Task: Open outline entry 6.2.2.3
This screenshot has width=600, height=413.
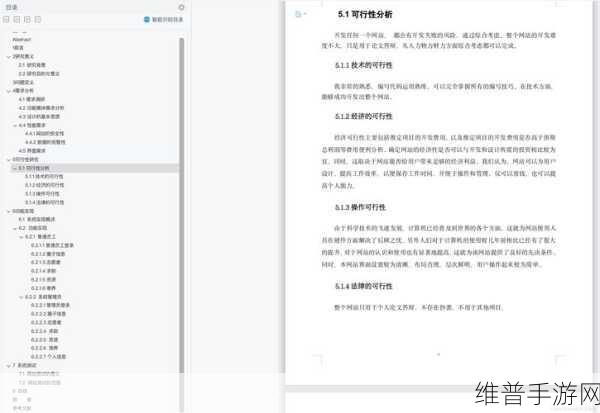Action: click(46, 323)
